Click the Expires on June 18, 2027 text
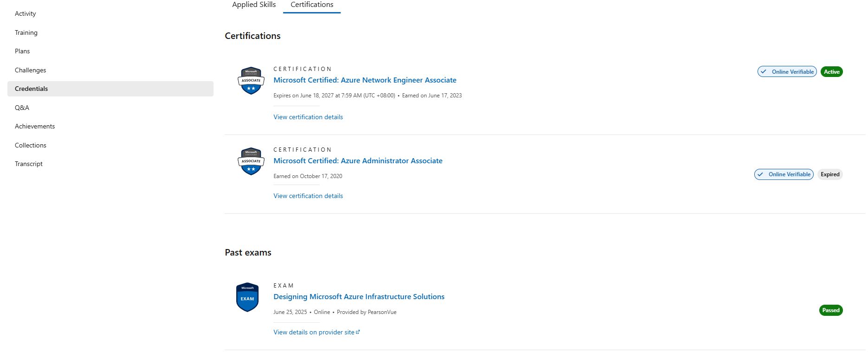Screen dimensions: 868x352 pyautogui.click(x=334, y=96)
